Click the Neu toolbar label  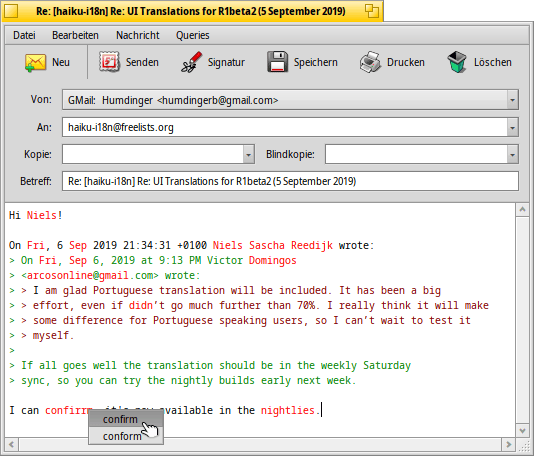pyautogui.click(x=61, y=62)
